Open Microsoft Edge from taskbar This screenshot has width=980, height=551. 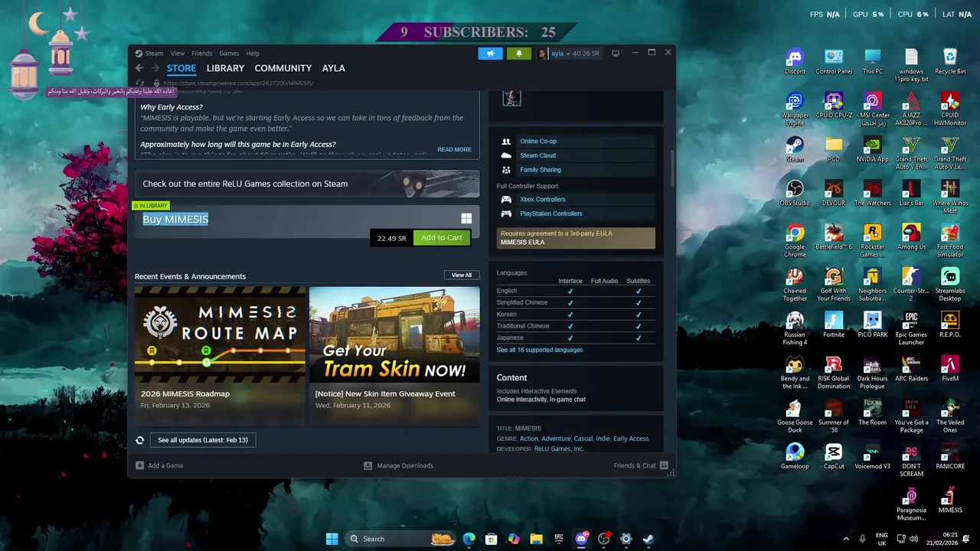[469, 539]
